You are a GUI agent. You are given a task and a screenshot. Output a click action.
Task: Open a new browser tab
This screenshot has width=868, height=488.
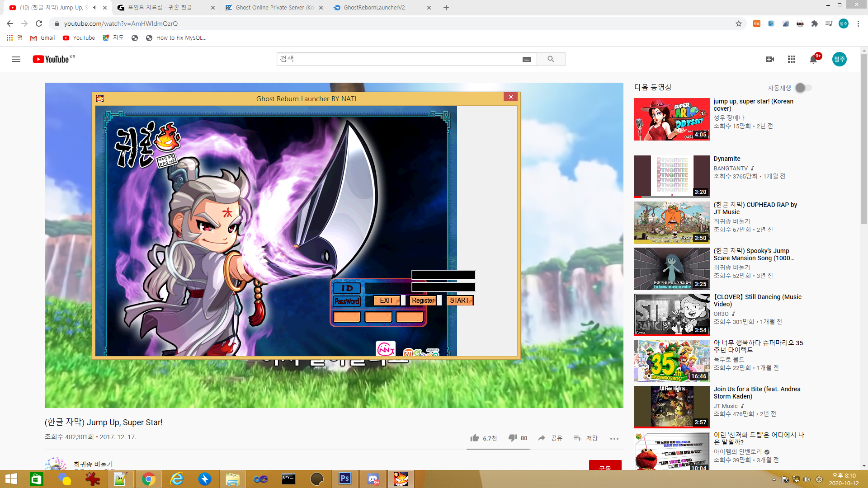[446, 8]
